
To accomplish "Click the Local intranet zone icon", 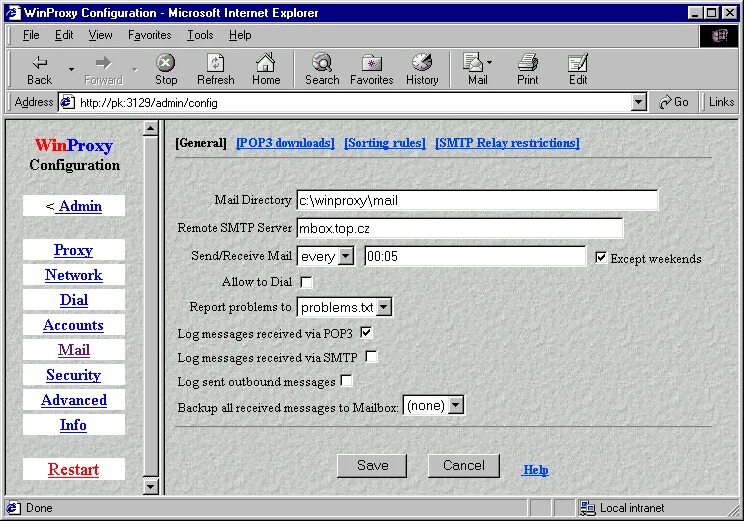I will click(x=587, y=508).
